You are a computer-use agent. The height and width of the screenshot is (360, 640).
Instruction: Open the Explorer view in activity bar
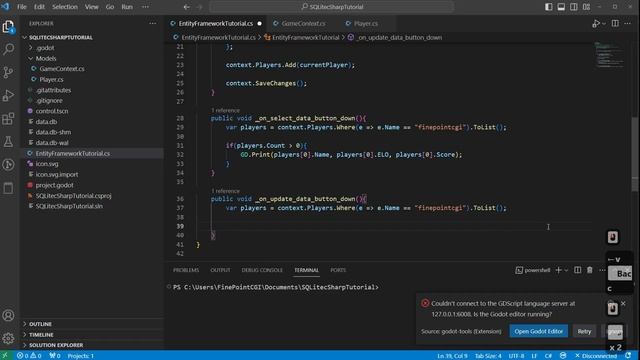coord(8,27)
